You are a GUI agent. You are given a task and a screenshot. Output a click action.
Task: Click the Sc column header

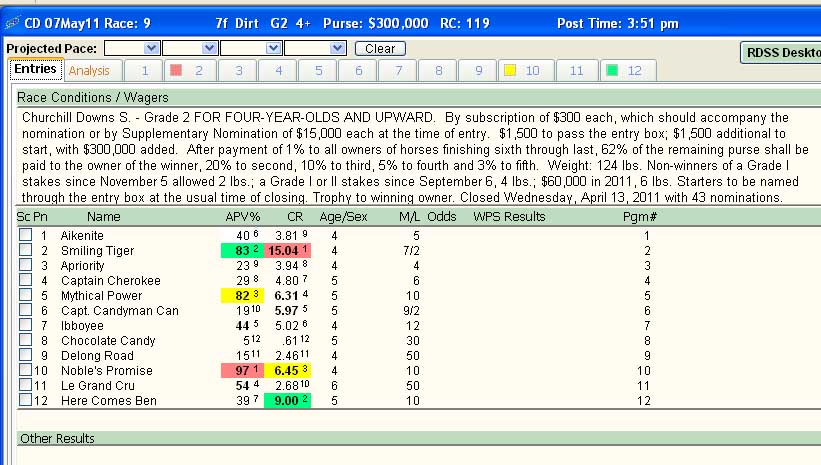click(x=24, y=217)
